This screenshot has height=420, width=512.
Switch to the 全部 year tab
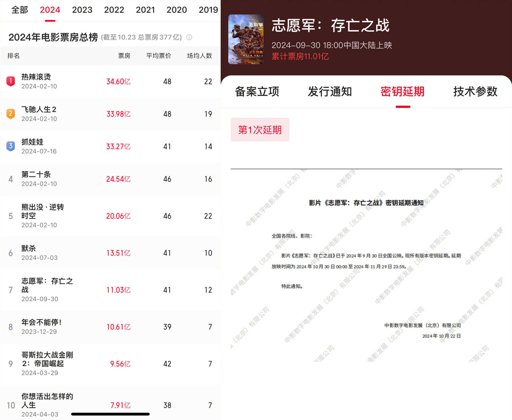pyautogui.click(x=19, y=10)
